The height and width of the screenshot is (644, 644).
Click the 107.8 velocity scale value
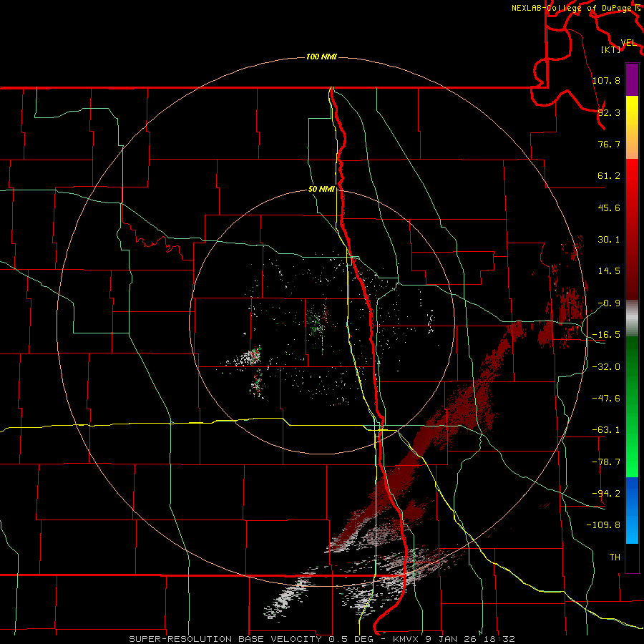click(606, 80)
